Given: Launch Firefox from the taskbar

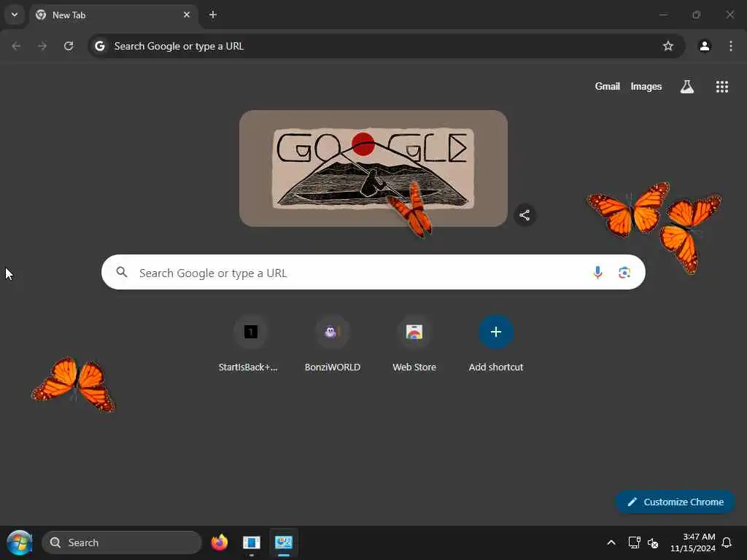Looking at the screenshot, I should (219, 542).
